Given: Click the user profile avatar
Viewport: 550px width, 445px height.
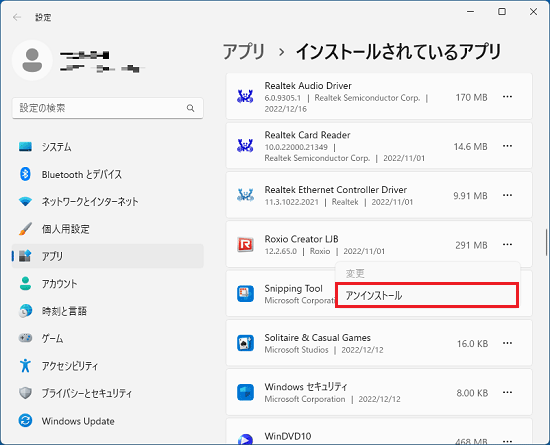Looking at the screenshot, I should coord(32,61).
